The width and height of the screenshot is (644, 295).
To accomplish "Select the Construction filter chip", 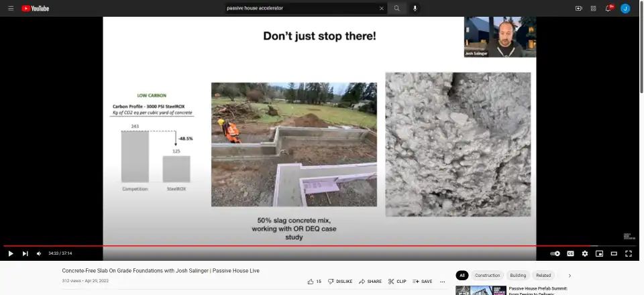I will pyautogui.click(x=487, y=275).
